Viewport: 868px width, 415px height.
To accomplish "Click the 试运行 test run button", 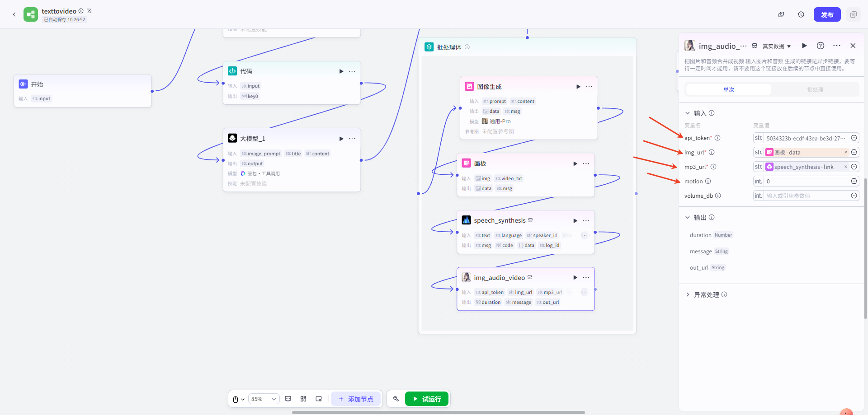I will pyautogui.click(x=427, y=399).
